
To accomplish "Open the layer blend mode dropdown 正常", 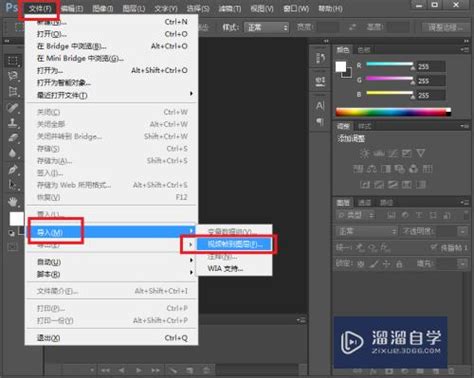I will 367,231.
